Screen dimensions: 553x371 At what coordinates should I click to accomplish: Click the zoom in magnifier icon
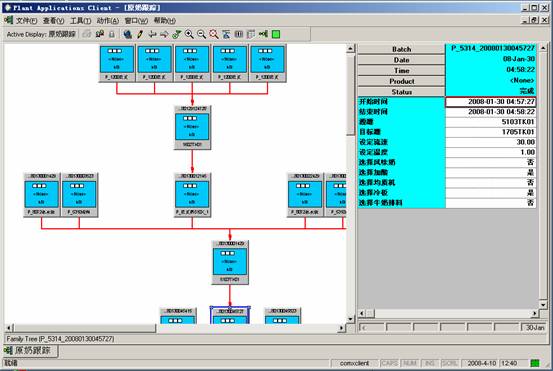189,34
